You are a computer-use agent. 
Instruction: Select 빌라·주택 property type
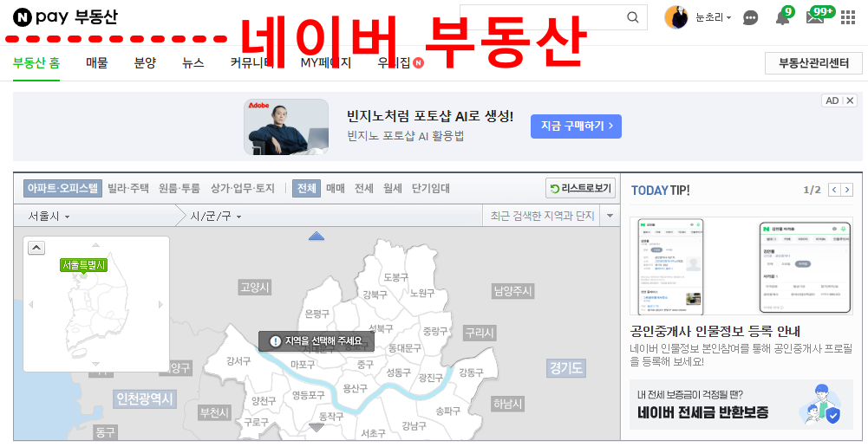128,188
